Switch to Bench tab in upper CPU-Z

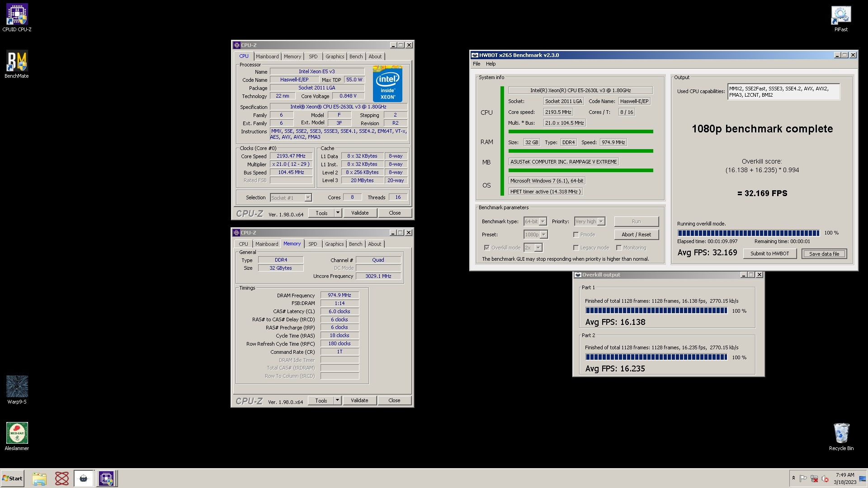tap(356, 56)
